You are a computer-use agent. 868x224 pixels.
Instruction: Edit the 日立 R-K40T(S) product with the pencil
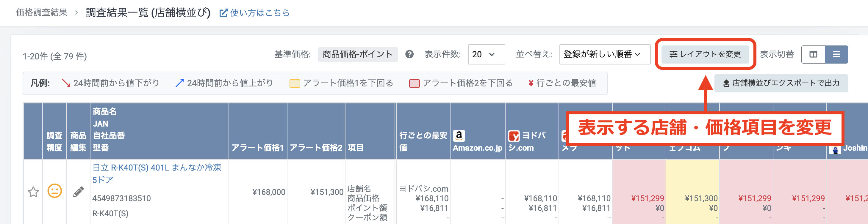tap(79, 192)
